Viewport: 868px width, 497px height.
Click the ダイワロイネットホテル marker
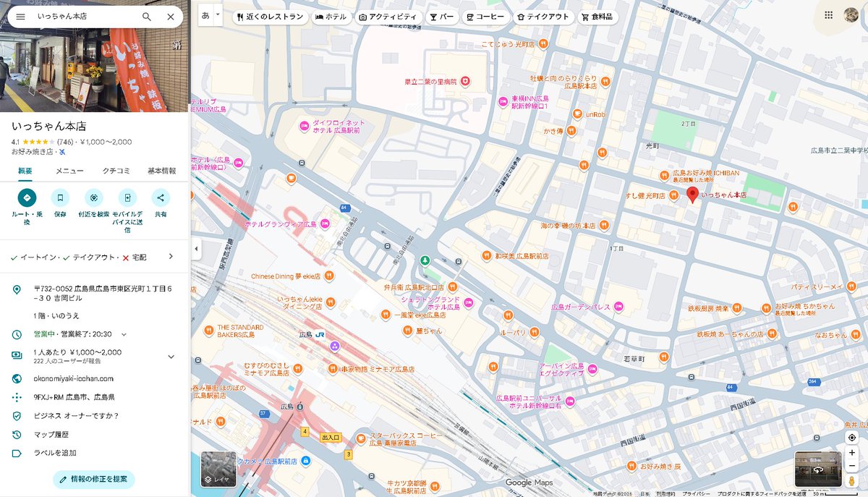305,127
